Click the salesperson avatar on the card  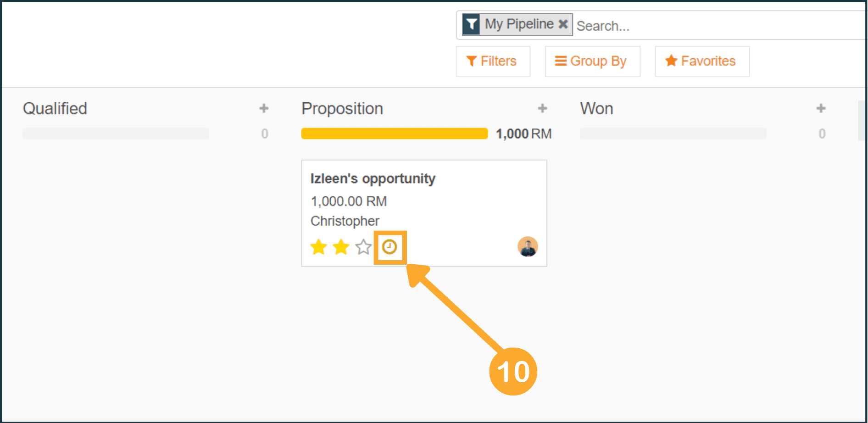pos(528,247)
